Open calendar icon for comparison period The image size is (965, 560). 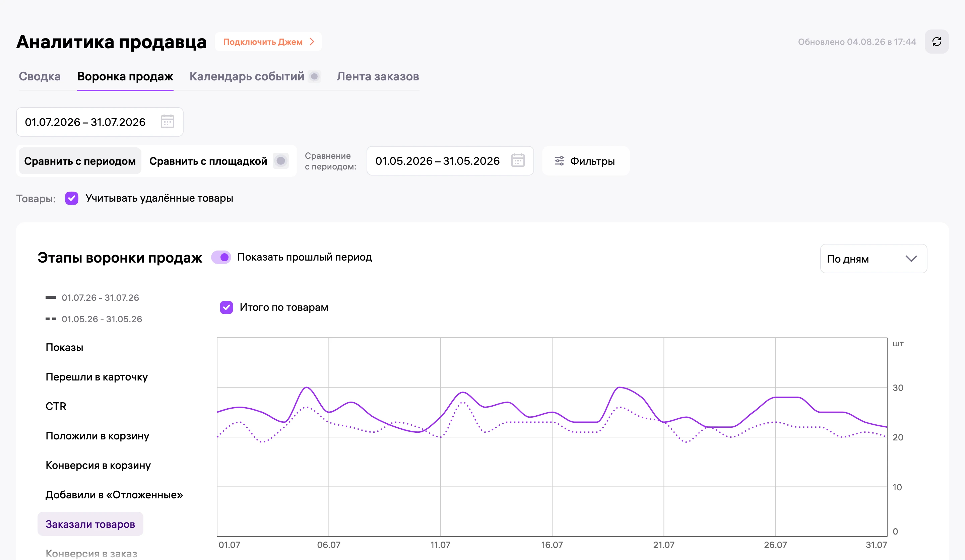[x=518, y=160]
